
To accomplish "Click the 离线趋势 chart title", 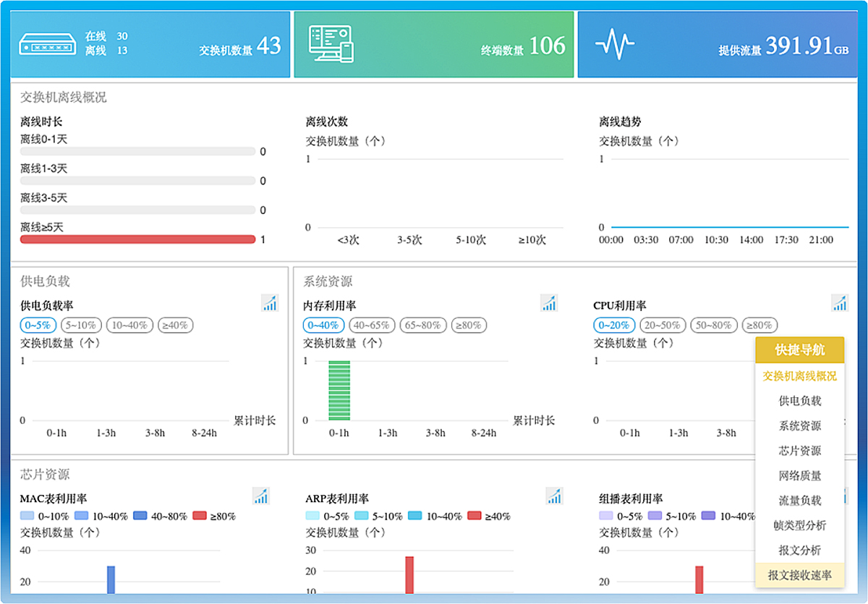I will click(620, 122).
